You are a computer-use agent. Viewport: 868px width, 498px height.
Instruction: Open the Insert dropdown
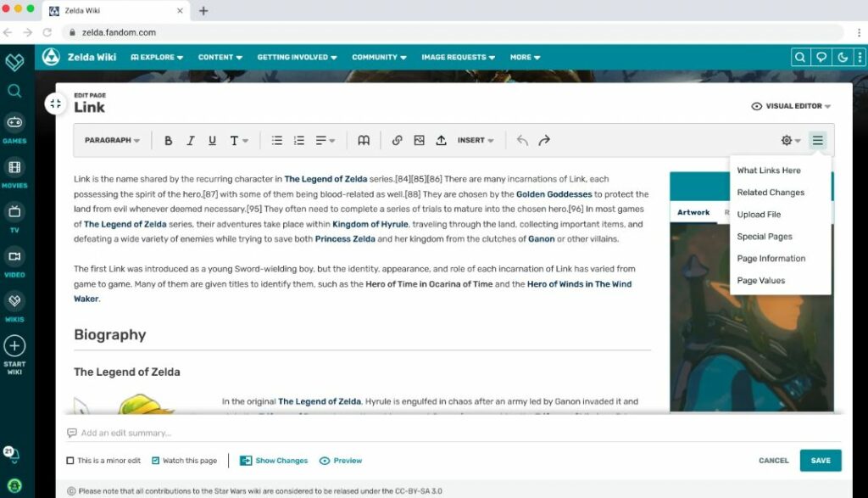[x=476, y=141]
